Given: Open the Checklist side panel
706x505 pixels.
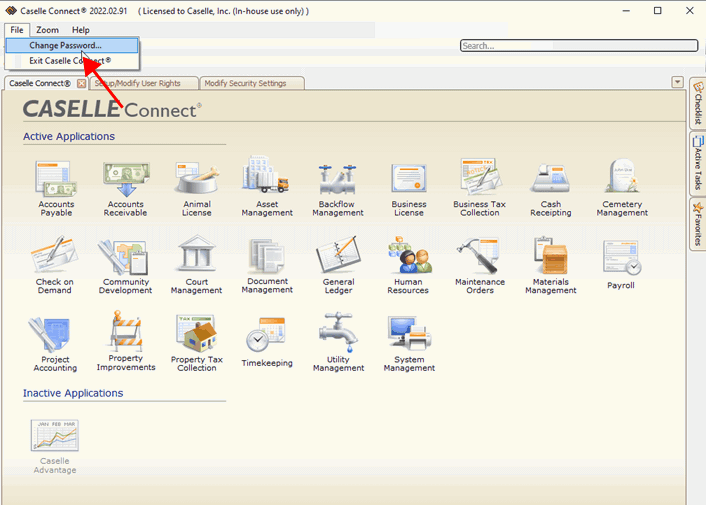Looking at the screenshot, I should pyautogui.click(x=697, y=103).
